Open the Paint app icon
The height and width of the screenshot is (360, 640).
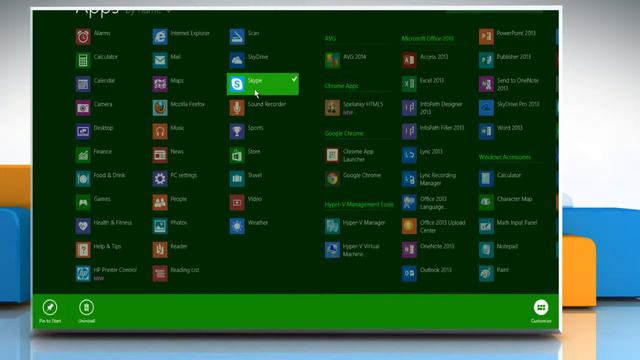pyautogui.click(x=486, y=273)
